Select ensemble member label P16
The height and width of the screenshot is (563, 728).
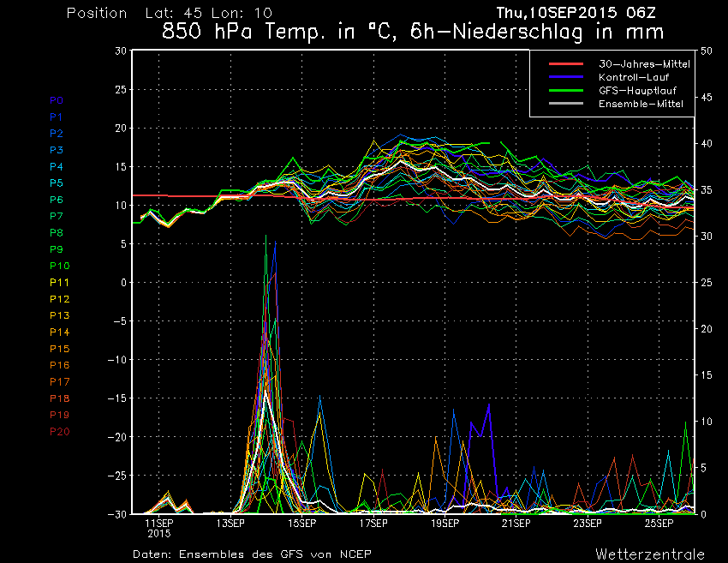tap(59, 365)
